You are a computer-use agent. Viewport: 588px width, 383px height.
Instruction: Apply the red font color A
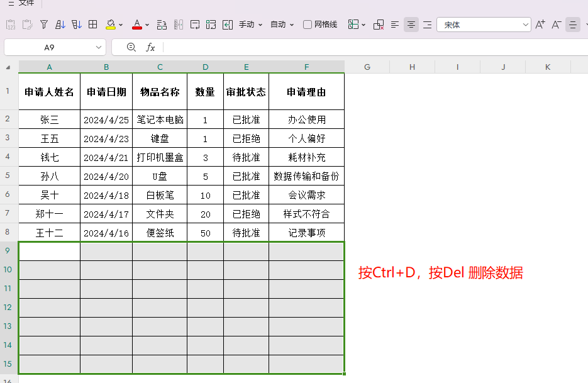click(x=137, y=25)
